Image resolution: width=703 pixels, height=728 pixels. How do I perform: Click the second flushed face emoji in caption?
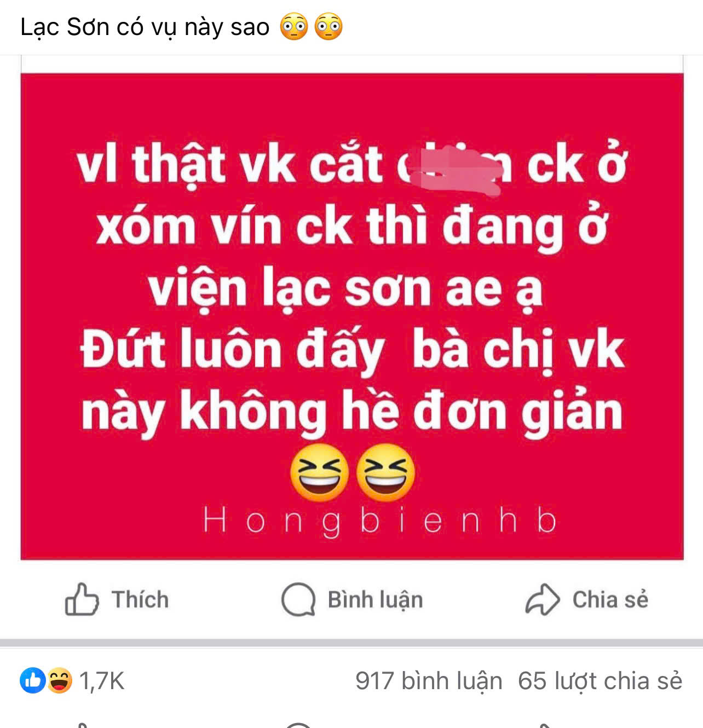pyautogui.click(x=329, y=27)
